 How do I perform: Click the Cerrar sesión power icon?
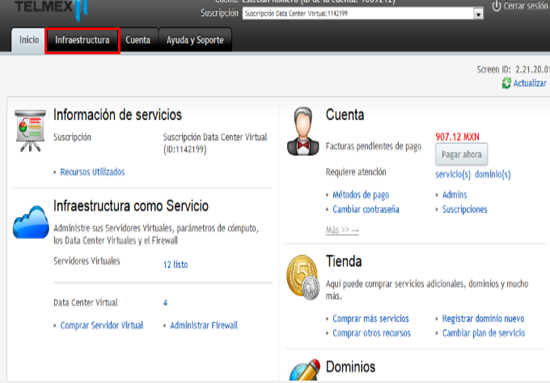496,6
